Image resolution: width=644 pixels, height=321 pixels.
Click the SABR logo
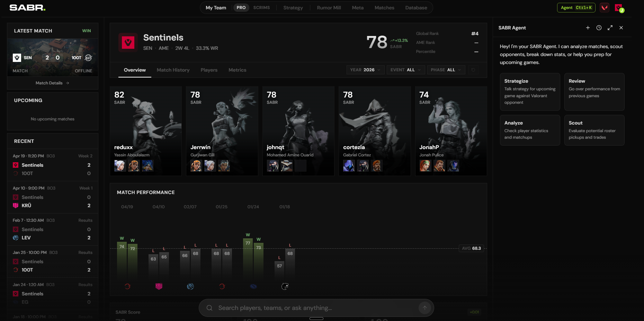coord(27,8)
